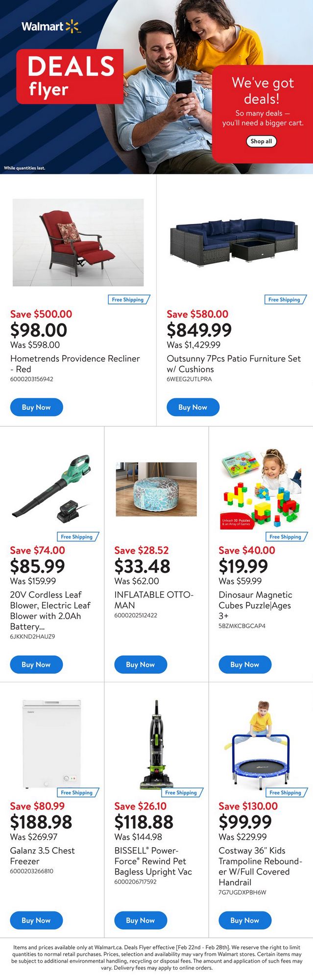This screenshot has width=313, height=980.
Task: Click the Galanz chest freezer image
Action: [51, 743]
